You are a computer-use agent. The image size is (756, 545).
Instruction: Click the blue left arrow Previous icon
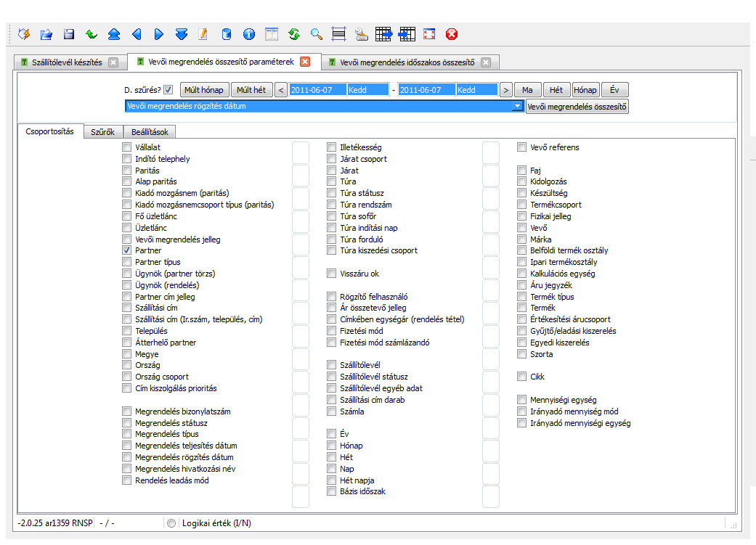click(x=137, y=34)
